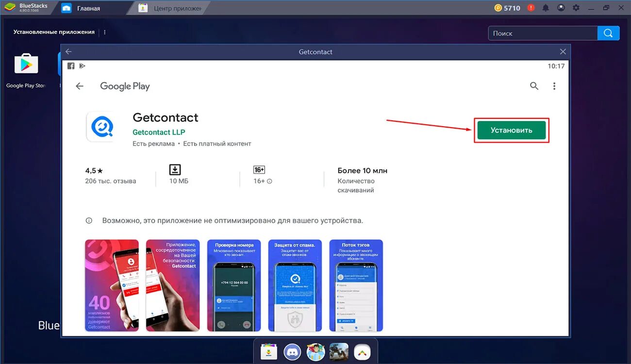
Task: Open the Google Play three-dot overflow menu
Action: [x=554, y=86]
